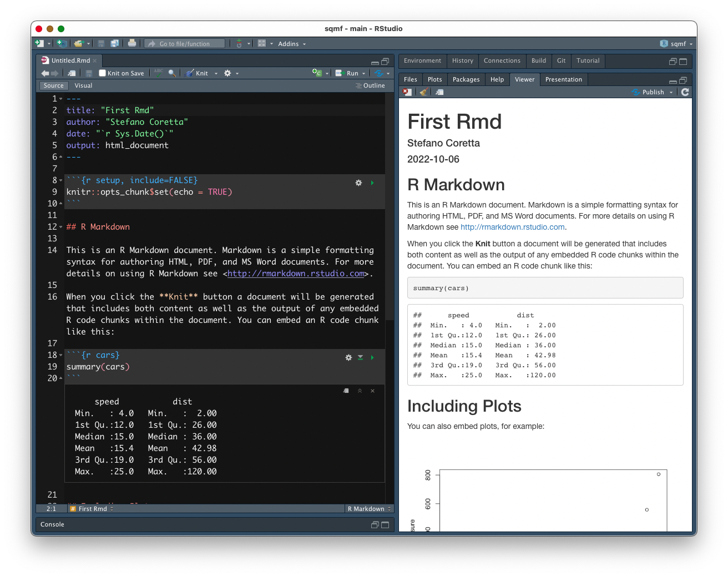
Task: Enable the Knit on Save checkbox
Action: tap(102, 73)
